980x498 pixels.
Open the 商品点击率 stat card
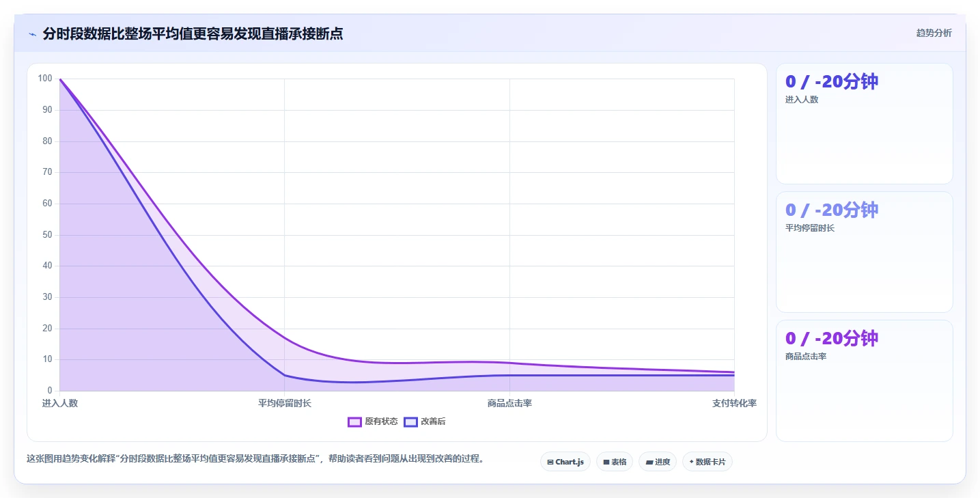point(864,381)
